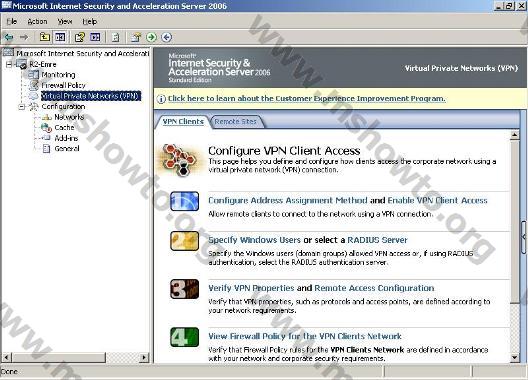Click the blue circle arrow toolbar icon

pos(167,37)
